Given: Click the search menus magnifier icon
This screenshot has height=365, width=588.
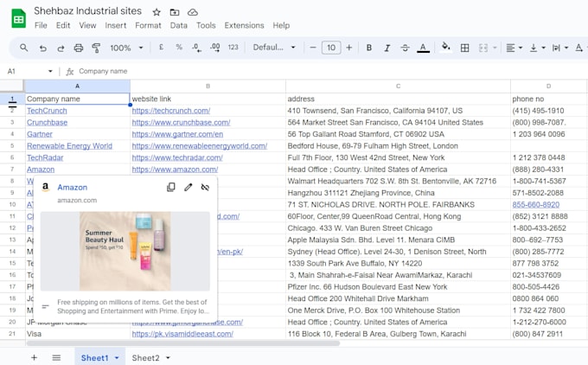Looking at the screenshot, I should click(23, 48).
